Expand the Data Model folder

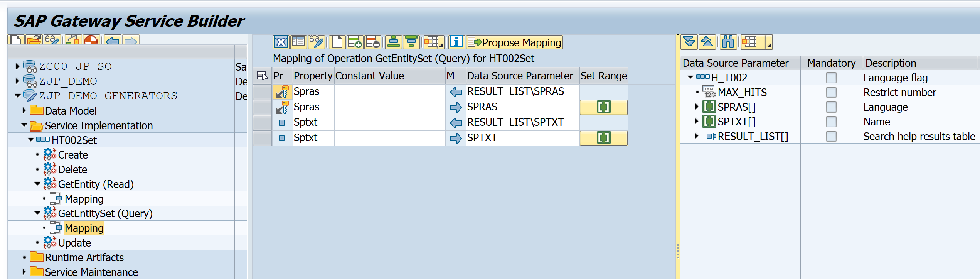click(24, 111)
